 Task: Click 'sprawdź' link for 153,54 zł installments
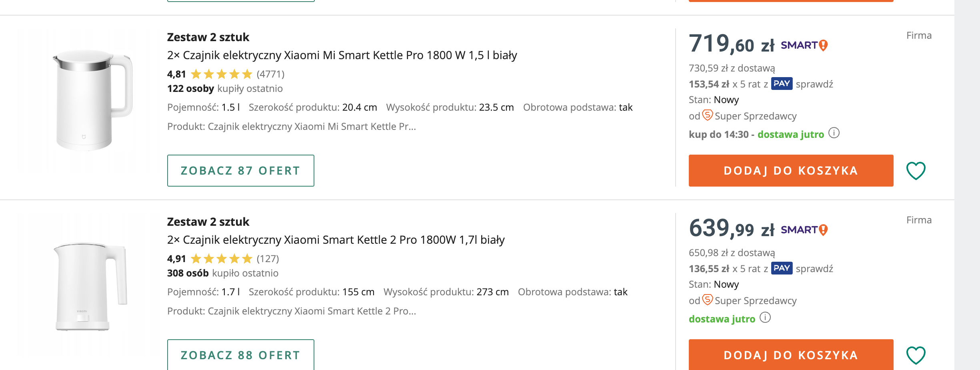pos(814,84)
